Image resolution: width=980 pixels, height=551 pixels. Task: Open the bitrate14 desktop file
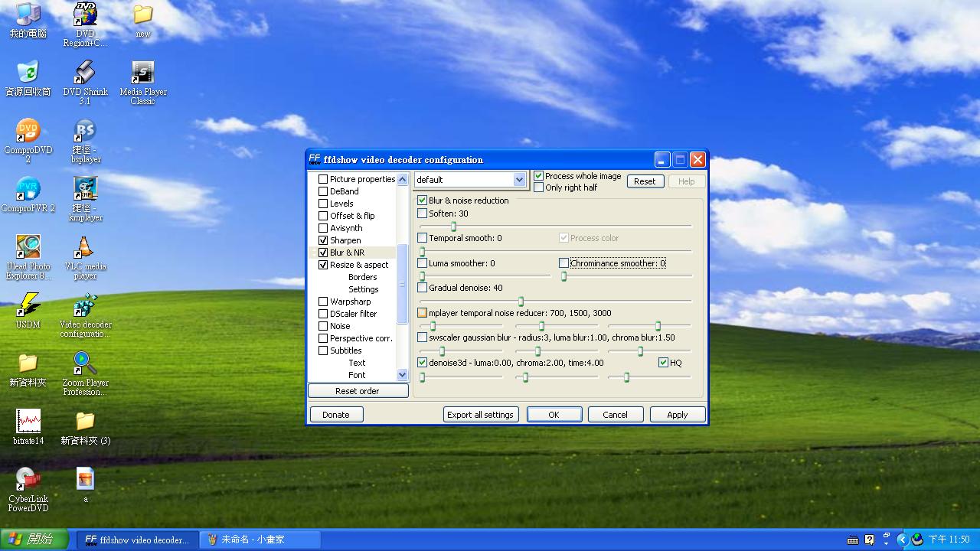tap(28, 422)
